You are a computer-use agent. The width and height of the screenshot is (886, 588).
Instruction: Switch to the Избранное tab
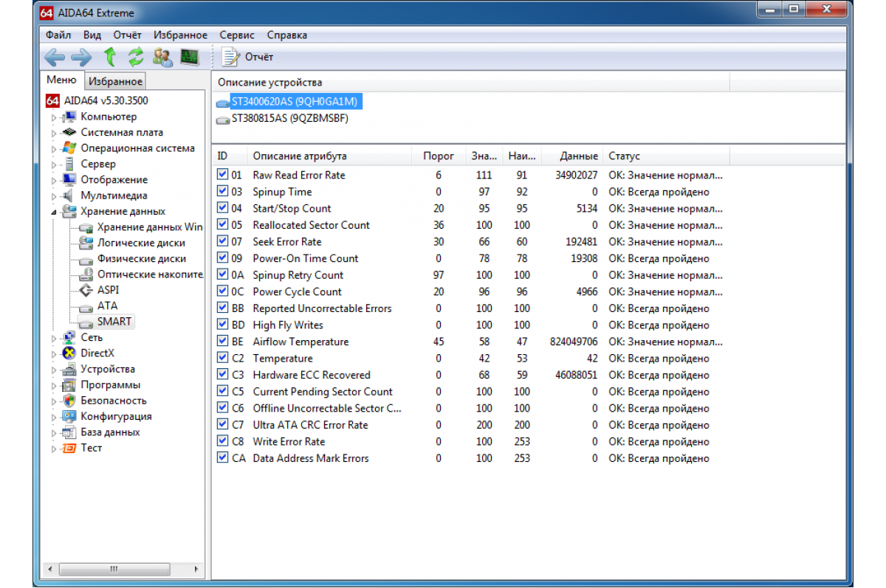[x=115, y=81]
